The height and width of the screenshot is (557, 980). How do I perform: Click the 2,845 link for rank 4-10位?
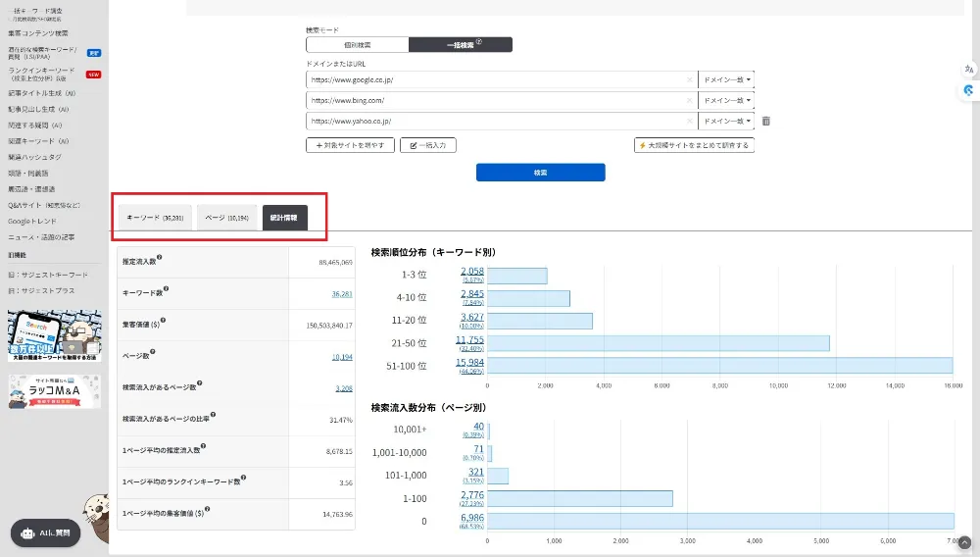[x=472, y=294]
